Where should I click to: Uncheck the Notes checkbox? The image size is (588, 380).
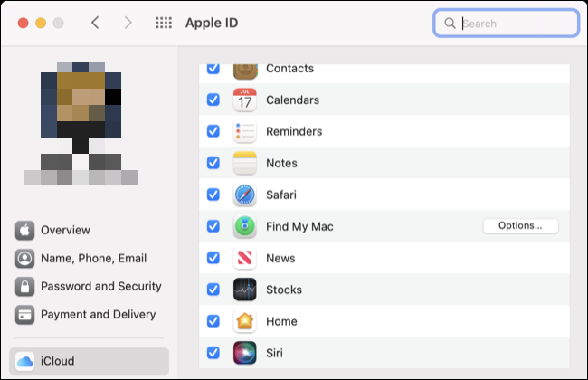[x=213, y=163]
